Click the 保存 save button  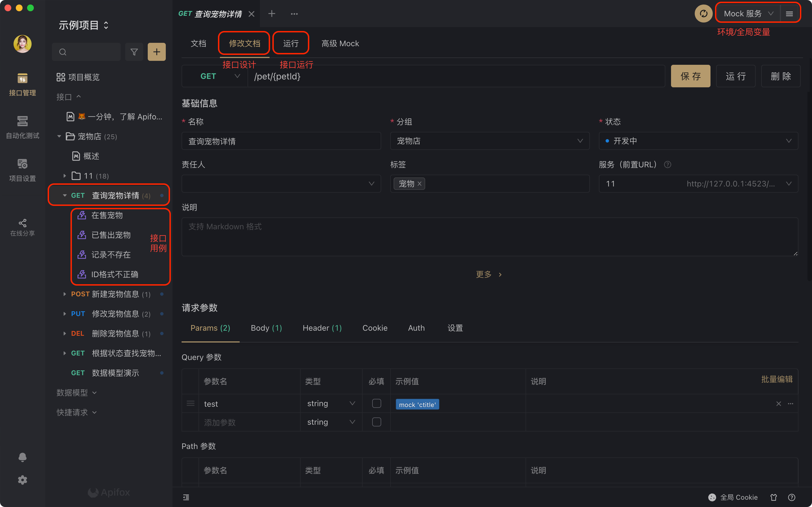pyautogui.click(x=690, y=76)
